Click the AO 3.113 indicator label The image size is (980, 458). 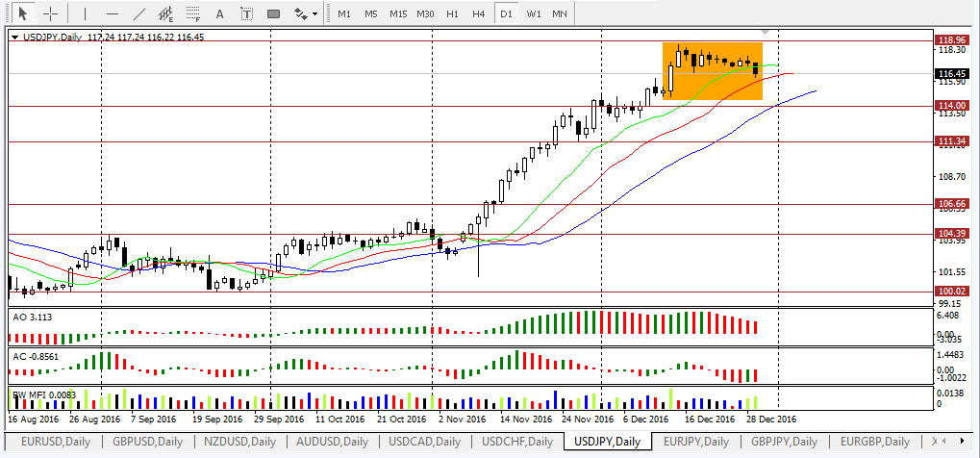tap(33, 318)
